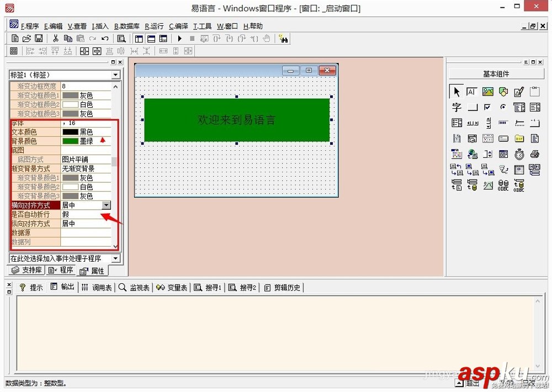Switch to the 支持库 tab
The height and width of the screenshot is (392, 552).
[26, 270]
